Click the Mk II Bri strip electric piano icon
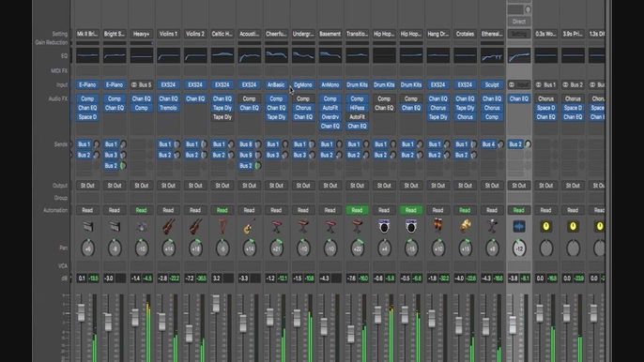This screenshot has height=362, width=644. pyautogui.click(x=87, y=227)
